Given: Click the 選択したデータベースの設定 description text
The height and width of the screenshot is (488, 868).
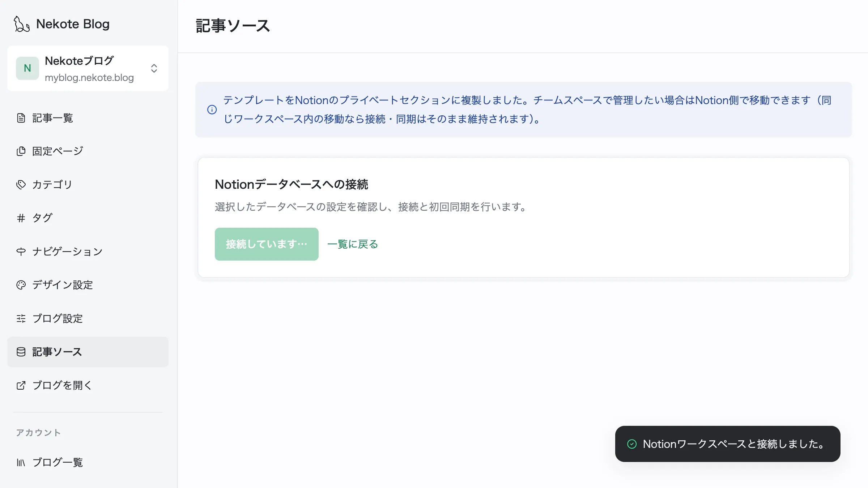Looking at the screenshot, I should click(371, 207).
